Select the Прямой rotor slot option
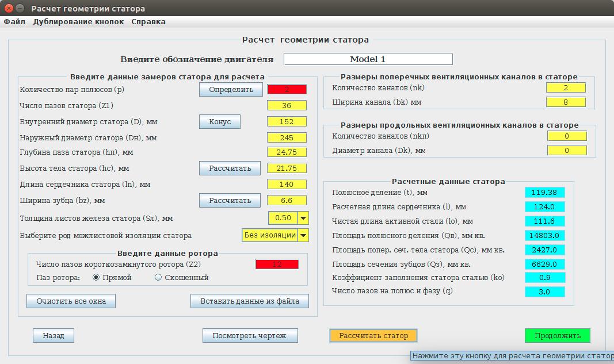Screen dimensions: 614x364 coord(97,278)
